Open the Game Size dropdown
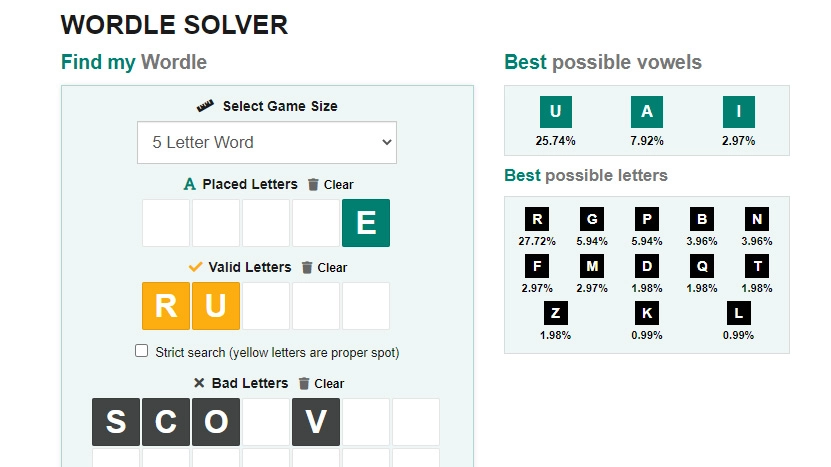This screenshot has width=831, height=467. click(x=267, y=142)
